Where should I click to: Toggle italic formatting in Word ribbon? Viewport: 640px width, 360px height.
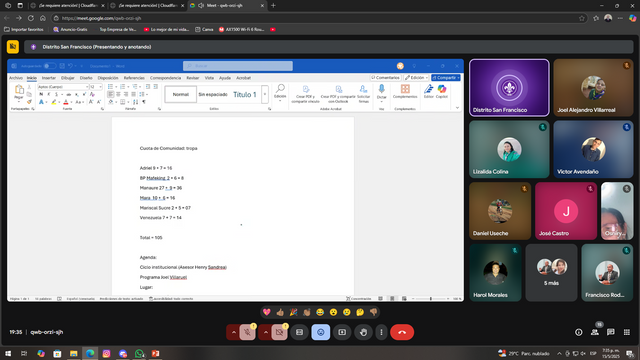(x=49, y=94)
